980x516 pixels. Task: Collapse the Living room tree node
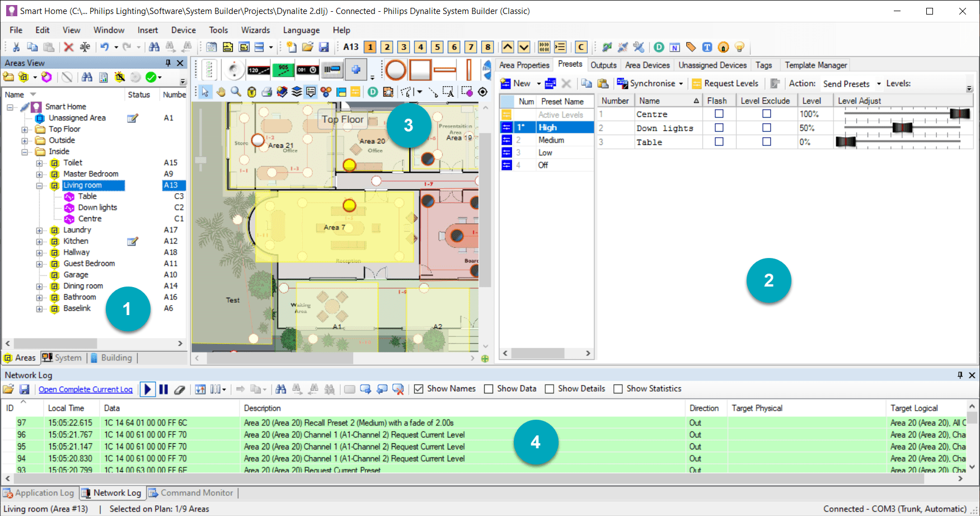pos(39,185)
